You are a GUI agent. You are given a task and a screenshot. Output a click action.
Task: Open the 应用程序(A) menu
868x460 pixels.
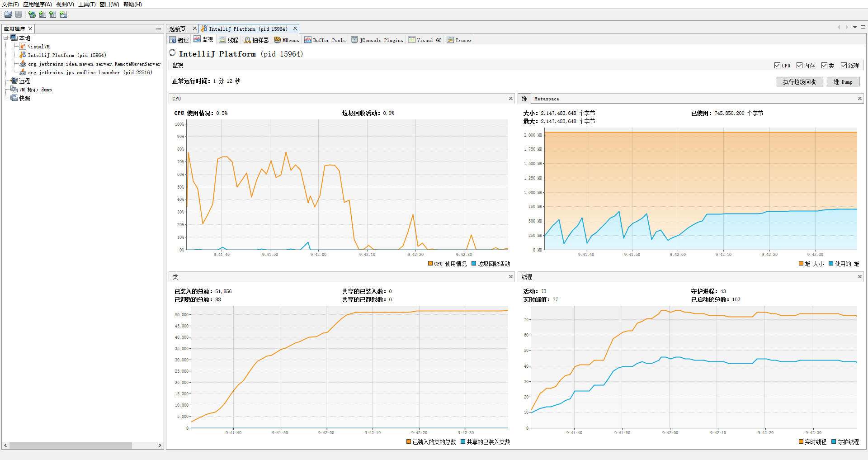(x=38, y=5)
